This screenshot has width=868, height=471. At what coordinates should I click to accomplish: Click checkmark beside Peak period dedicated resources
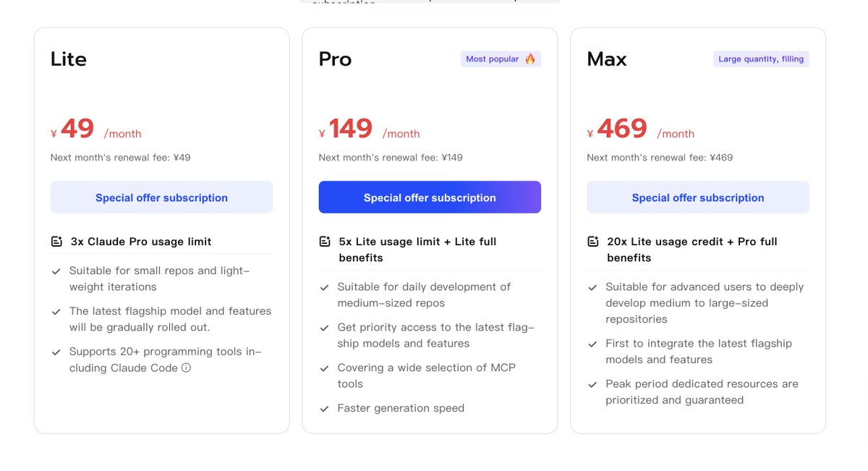point(592,384)
